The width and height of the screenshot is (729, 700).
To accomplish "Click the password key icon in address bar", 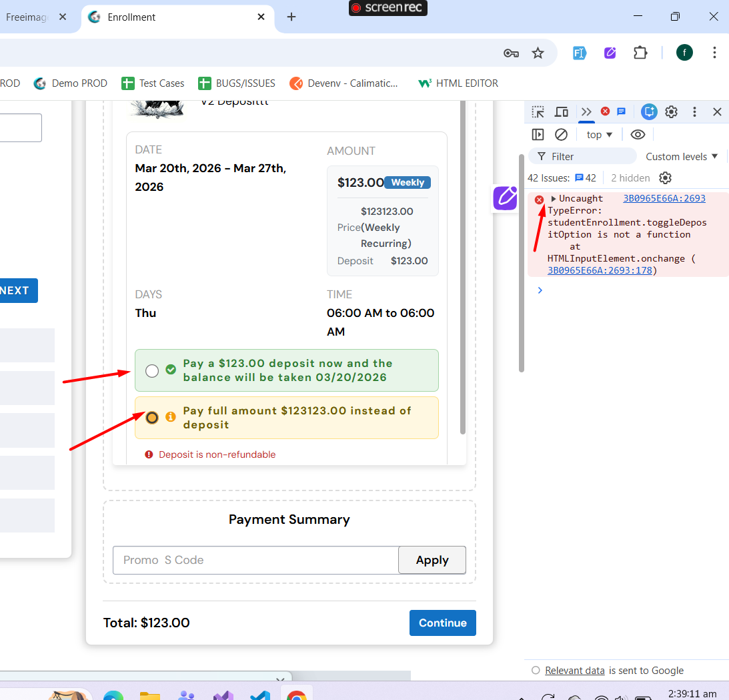I will pos(511,53).
